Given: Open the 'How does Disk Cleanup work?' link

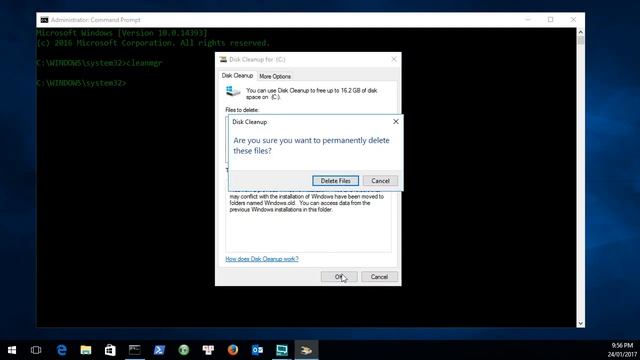Looking at the screenshot, I should coord(262,259).
